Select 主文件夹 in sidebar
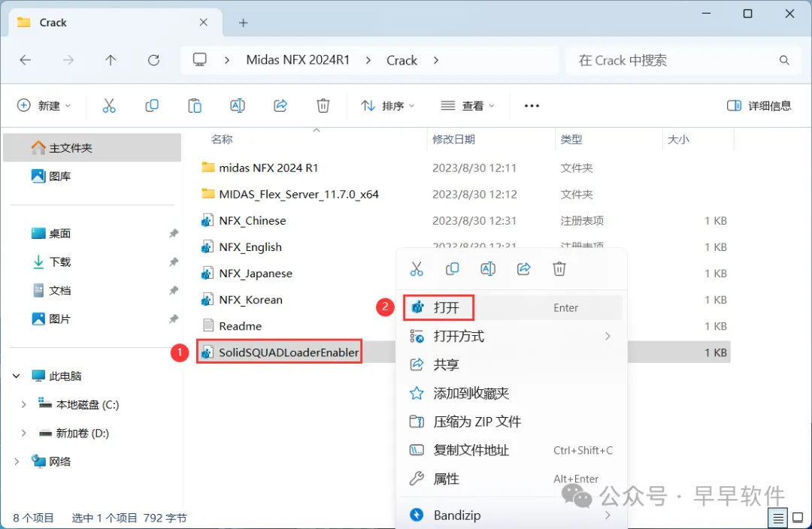The image size is (812, 529). click(92, 147)
